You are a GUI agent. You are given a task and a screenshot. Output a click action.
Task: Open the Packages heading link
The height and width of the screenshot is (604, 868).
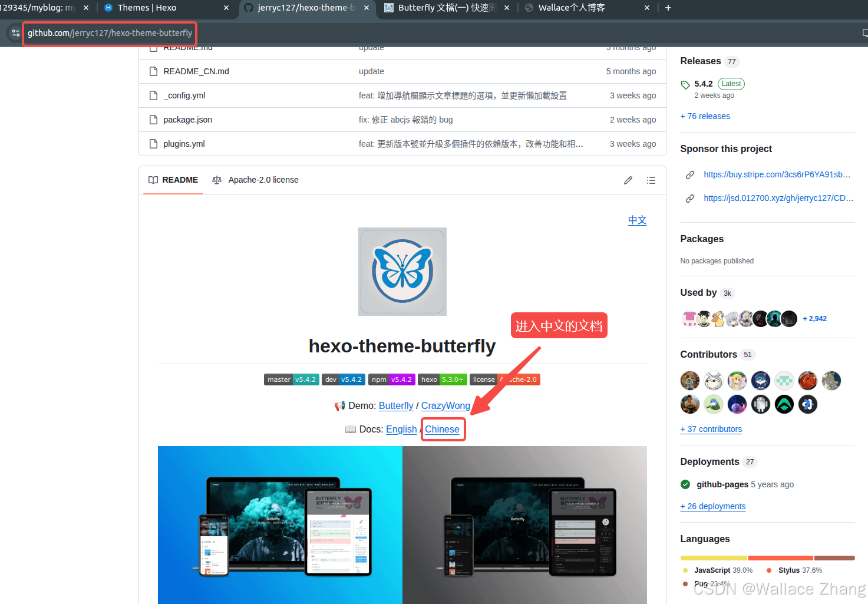(x=702, y=239)
